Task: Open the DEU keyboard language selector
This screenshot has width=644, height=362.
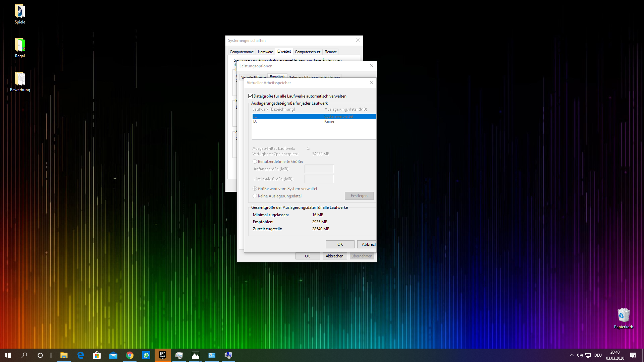Action: (598, 355)
